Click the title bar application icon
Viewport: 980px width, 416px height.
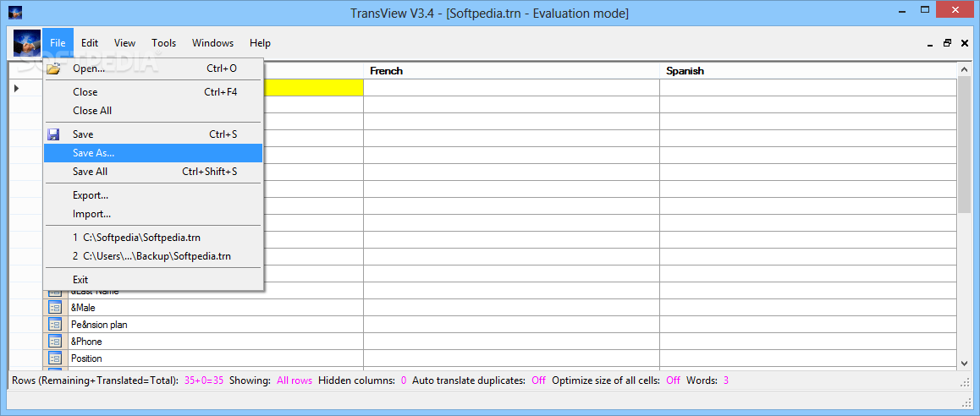(x=14, y=13)
